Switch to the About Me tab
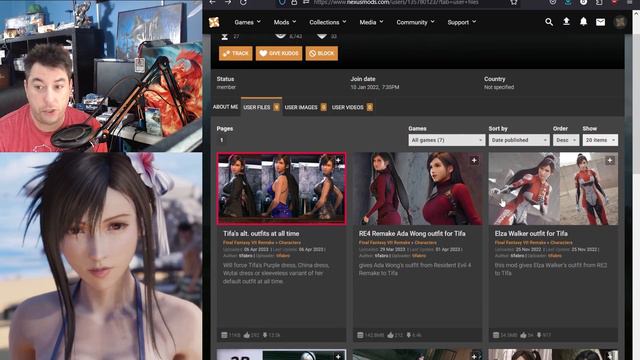The width and height of the screenshot is (640, 360). 225,107
